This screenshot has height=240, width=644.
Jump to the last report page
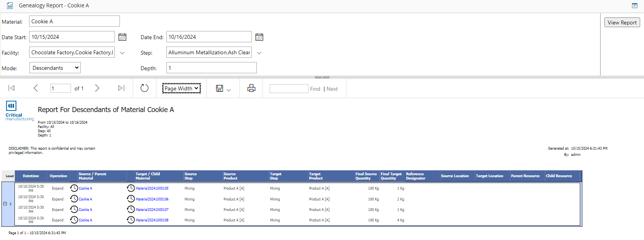coord(121,88)
